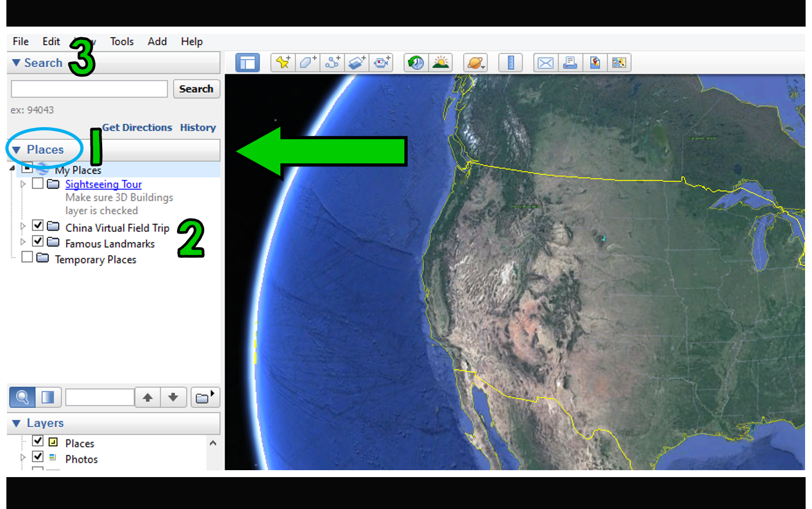
Task: Click the Get Directions link
Action: tap(137, 127)
